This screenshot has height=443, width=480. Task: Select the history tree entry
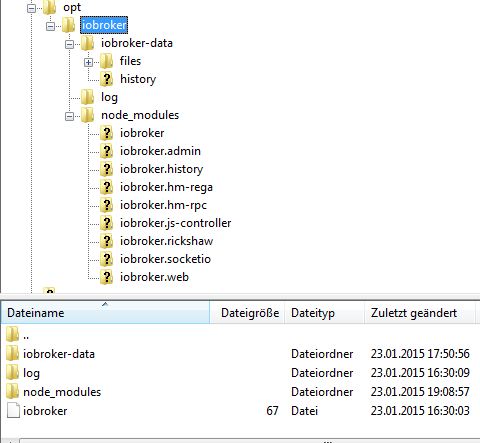click(x=138, y=79)
